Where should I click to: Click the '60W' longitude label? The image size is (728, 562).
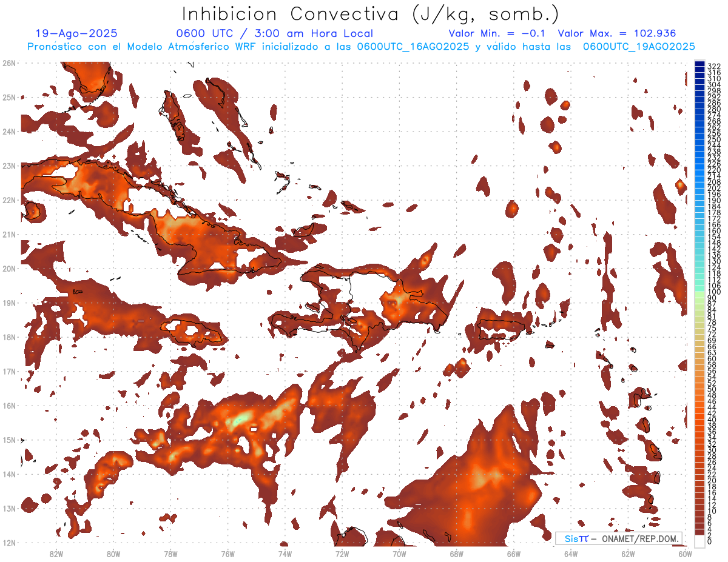(x=685, y=554)
